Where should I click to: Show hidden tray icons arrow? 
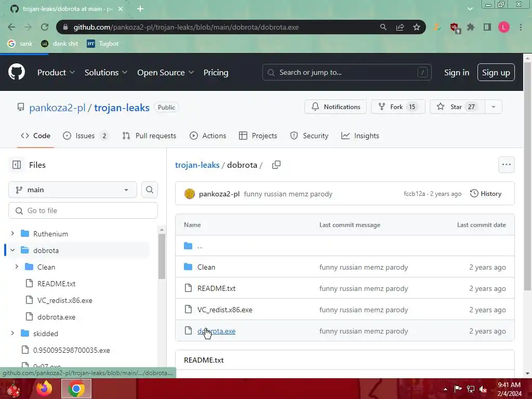pos(445,389)
